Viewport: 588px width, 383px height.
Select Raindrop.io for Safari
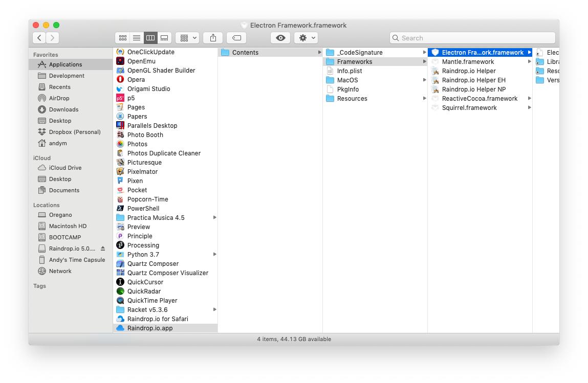point(165,319)
